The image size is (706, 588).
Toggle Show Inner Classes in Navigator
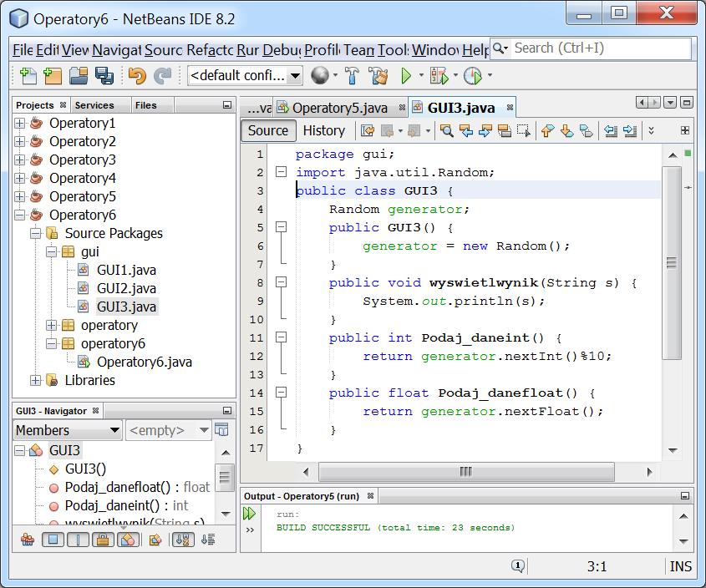[129, 540]
